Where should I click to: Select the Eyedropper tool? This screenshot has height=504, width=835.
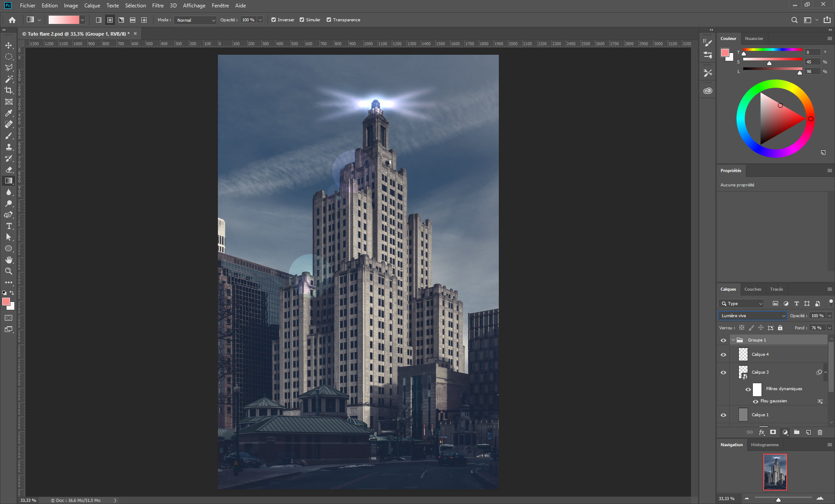coord(9,113)
